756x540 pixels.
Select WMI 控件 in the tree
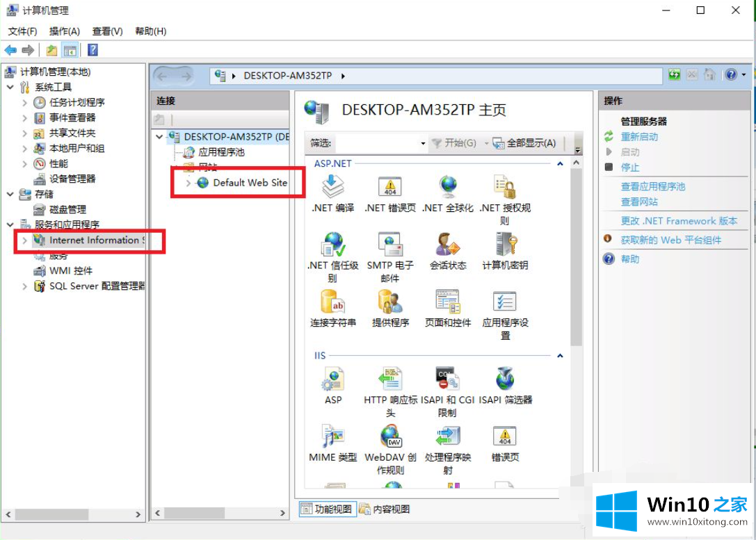click(x=71, y=271)
